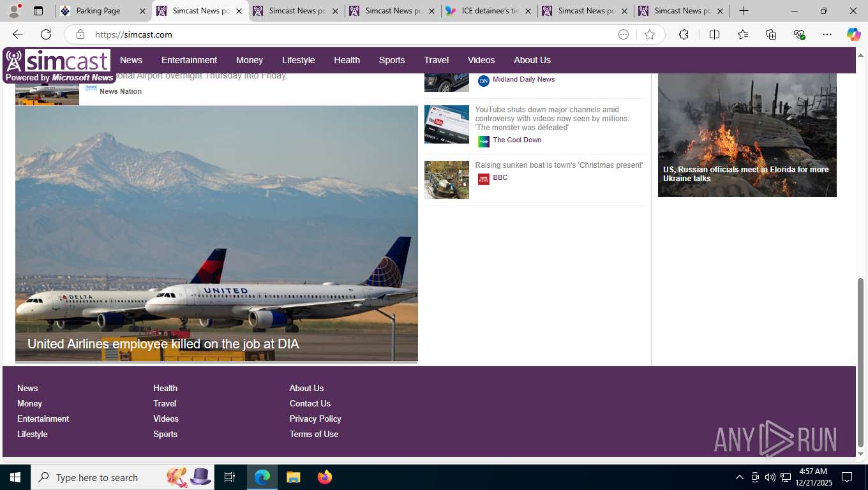Viewport: 868px width, 490px height.
Task: Click the page vertical scrollbar thumb
Action: (860, 362)
